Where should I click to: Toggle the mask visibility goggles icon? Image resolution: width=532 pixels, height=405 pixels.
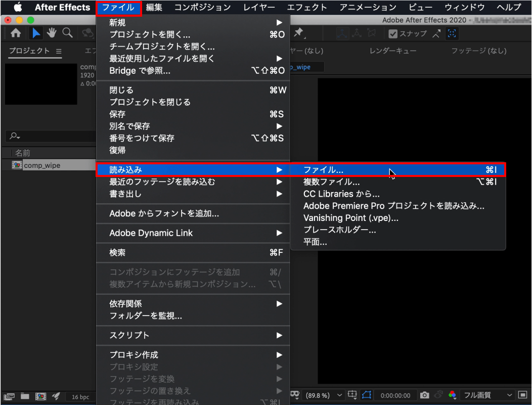pyautogui.click(x=295, y=395)
